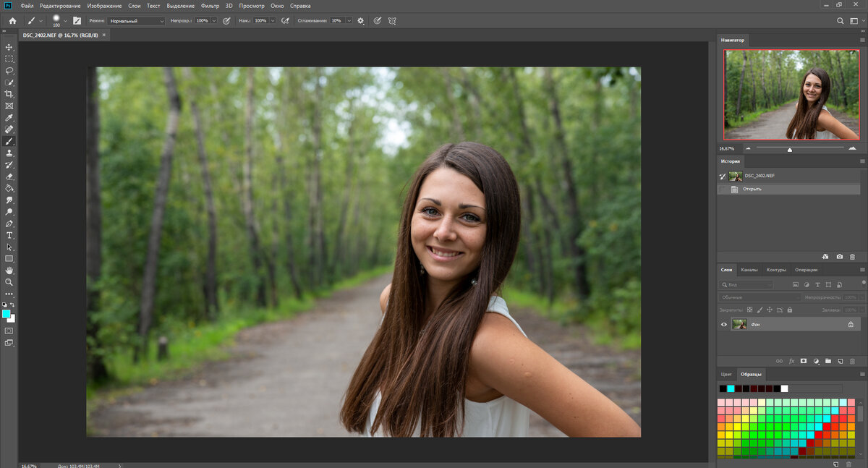This screenshot has width=868, height=468.
Task: Close the DSC_2402.NEF document tab
Action: point(103,35)
